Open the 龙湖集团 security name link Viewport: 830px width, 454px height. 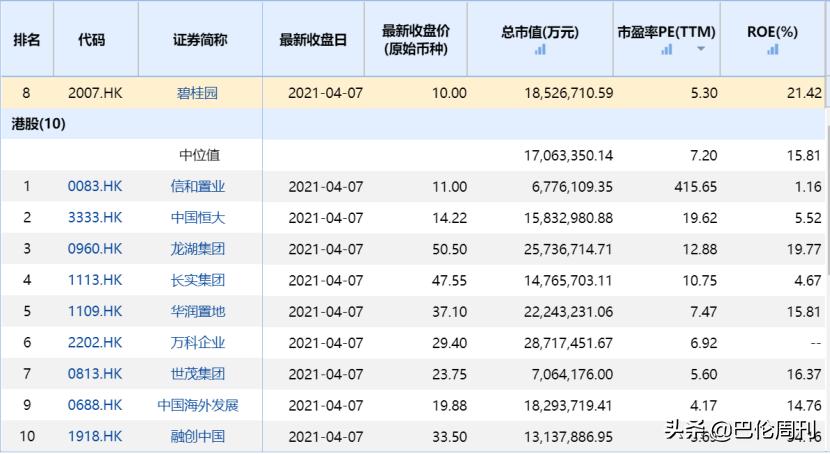(x=198, y=249)
